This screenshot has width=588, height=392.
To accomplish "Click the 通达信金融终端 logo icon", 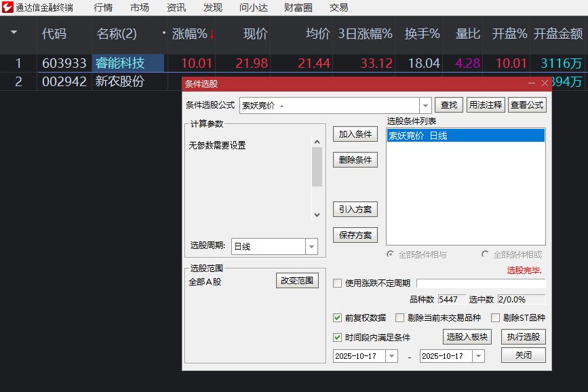I will 8,7.
